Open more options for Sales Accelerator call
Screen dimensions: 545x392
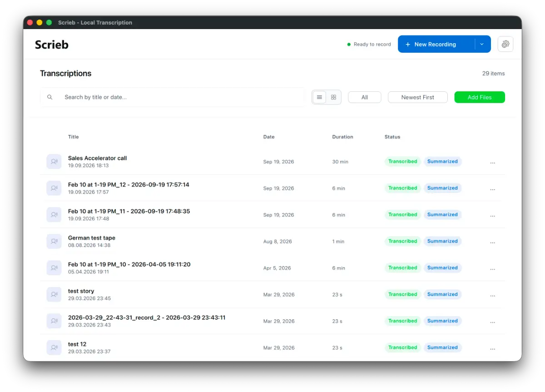tap(493, 163)
